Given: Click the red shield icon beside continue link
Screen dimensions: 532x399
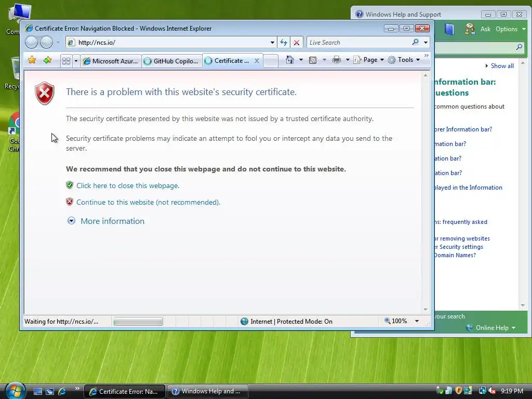Looking at the screenshot, I should (x=70, y=202).
